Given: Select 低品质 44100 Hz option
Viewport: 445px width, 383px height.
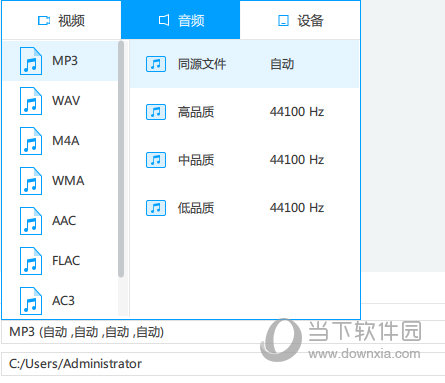Looking at the screenshot, I should click(x=244, y=208).
